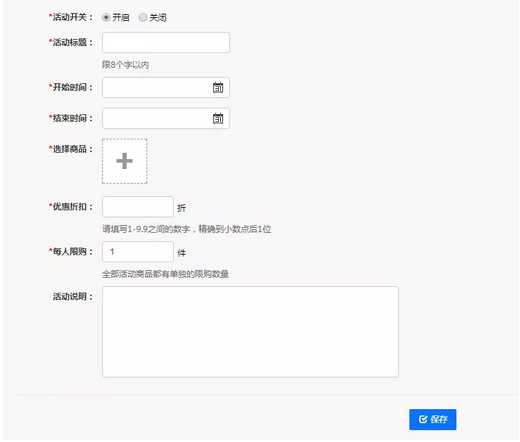Click the 每人限购 quantity field
This screenshot has width=520, height=442.
[138, 252]
